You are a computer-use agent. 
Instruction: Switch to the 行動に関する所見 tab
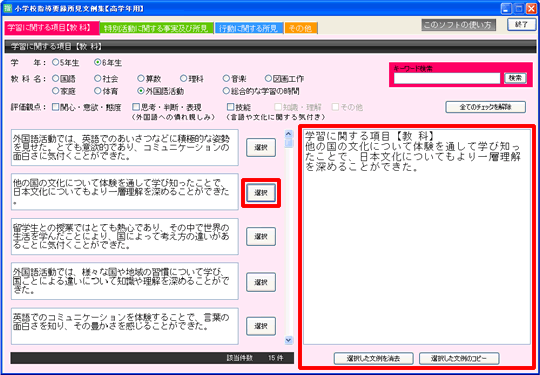click(249, 29)
